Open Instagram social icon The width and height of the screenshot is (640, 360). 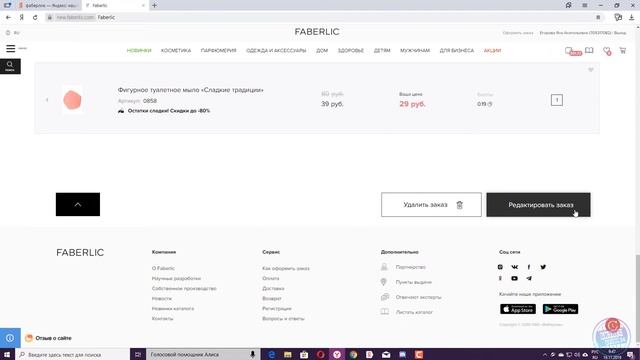(500, 267)
